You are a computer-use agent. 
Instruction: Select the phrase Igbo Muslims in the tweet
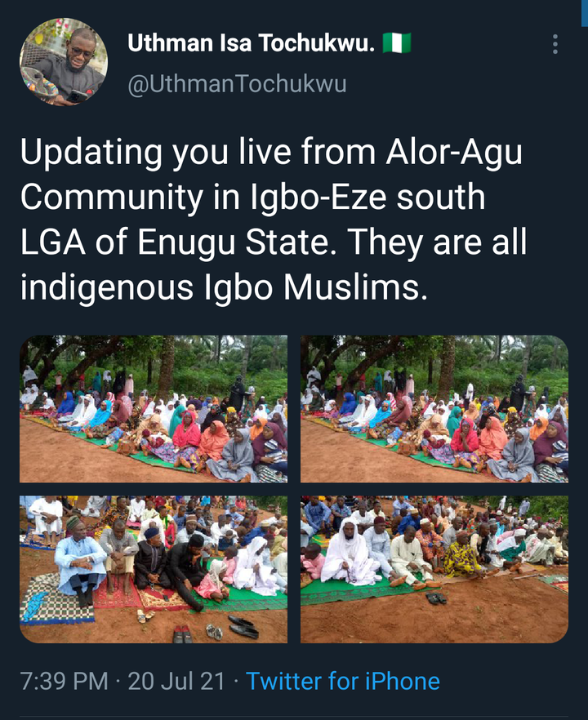pyautogui.click(x=312, y=287)
